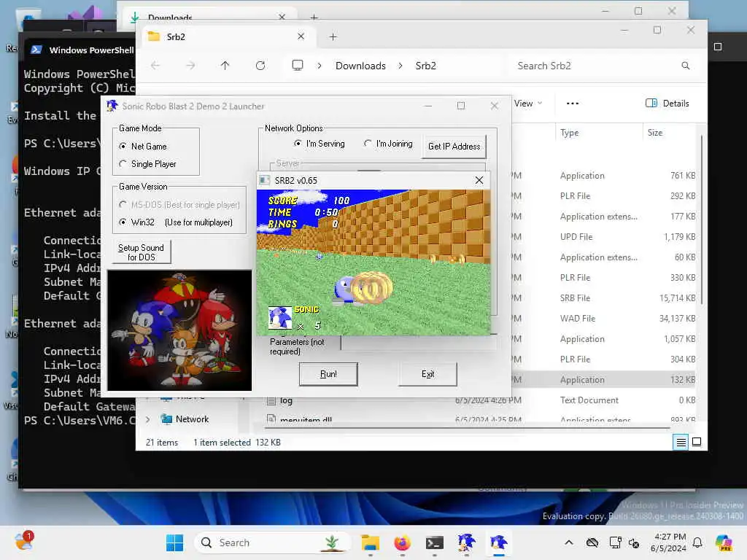Open the View dropdown in Explorer toolbar
Image resolution: width=747 pixels, height=560 pixels.
(x=528, y=104)
